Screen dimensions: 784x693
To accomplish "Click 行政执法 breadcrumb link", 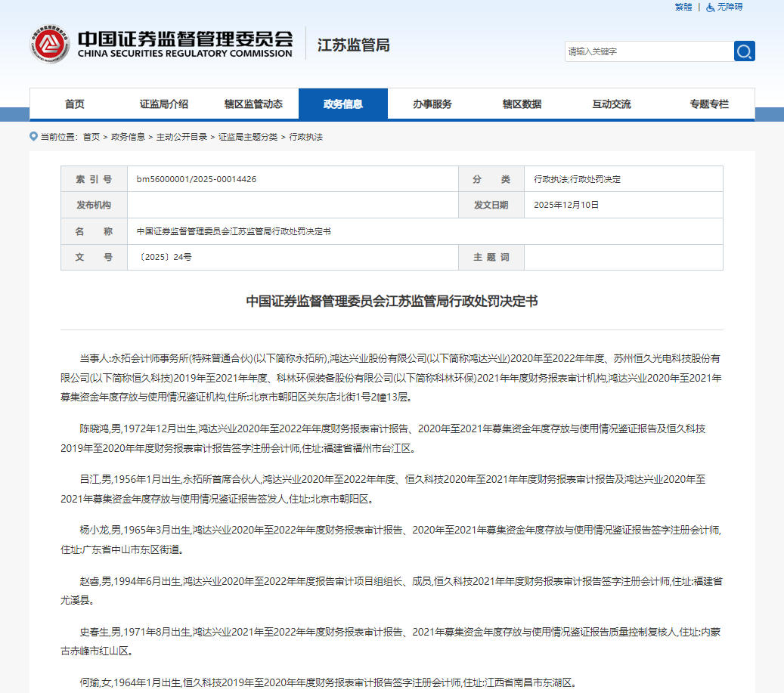I will tap(305, 137).
